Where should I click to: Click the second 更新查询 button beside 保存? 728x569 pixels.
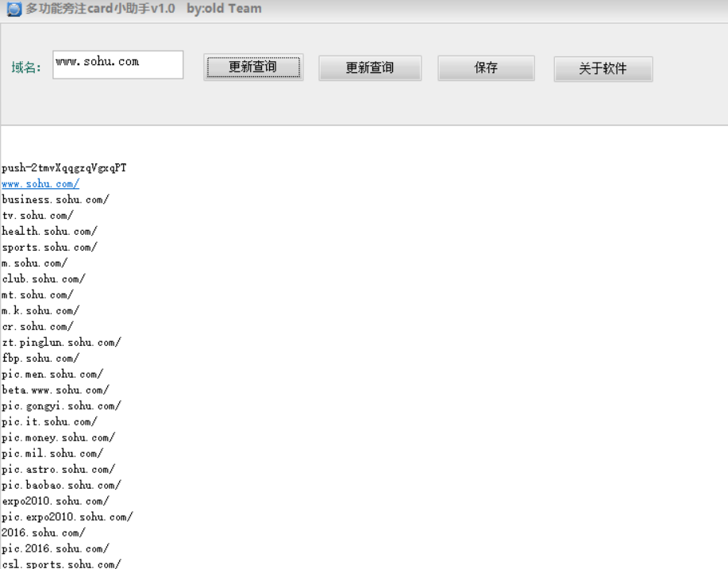pos(370,68)
